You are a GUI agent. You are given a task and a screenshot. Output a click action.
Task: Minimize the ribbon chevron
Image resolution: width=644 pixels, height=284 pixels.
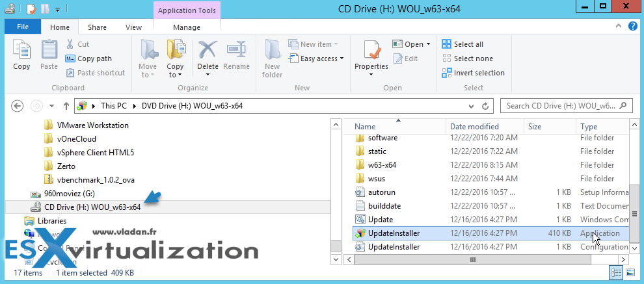point(619,27)
